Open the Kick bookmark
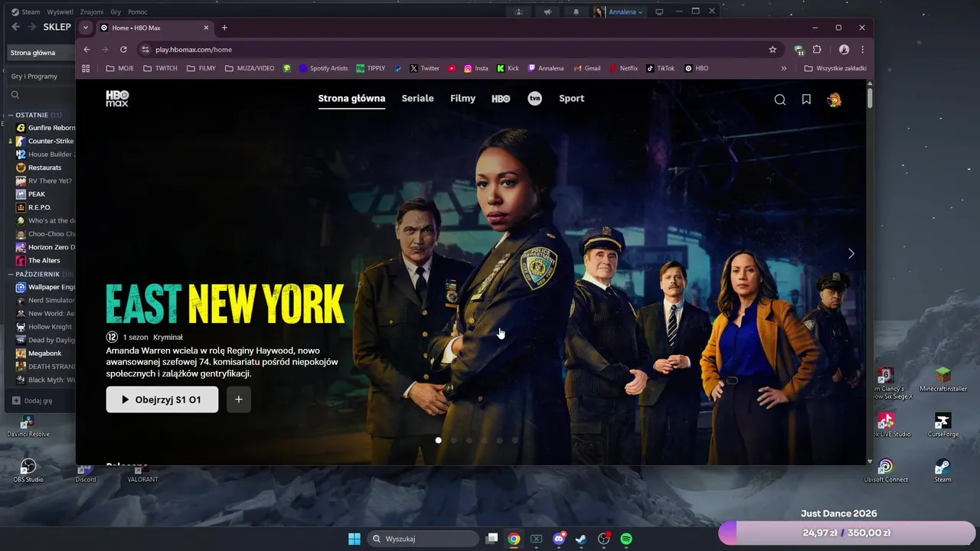The height and width of the screenshot is (551, 980). (508, 68)
